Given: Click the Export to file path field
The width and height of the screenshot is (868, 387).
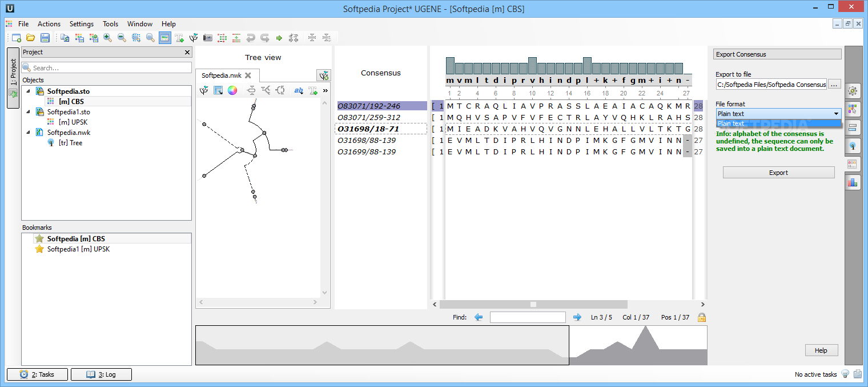Looking at the screenshot, I should (x=771, y=84).
